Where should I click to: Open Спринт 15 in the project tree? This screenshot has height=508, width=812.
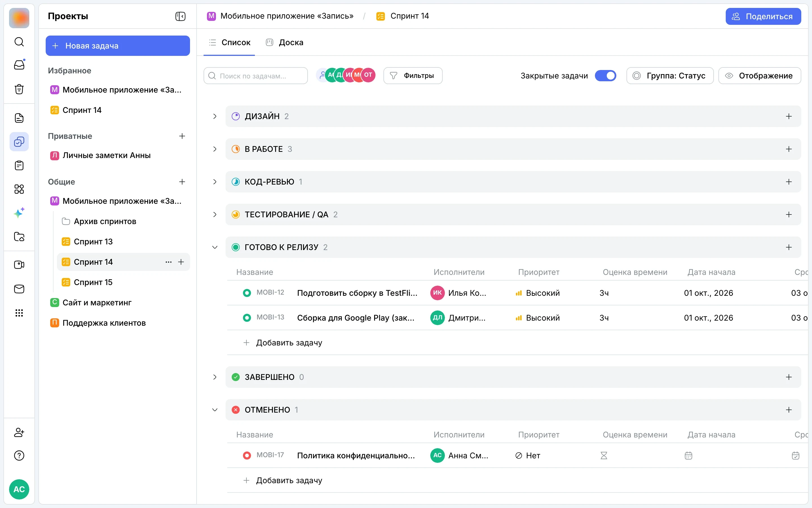click(123, 282)
